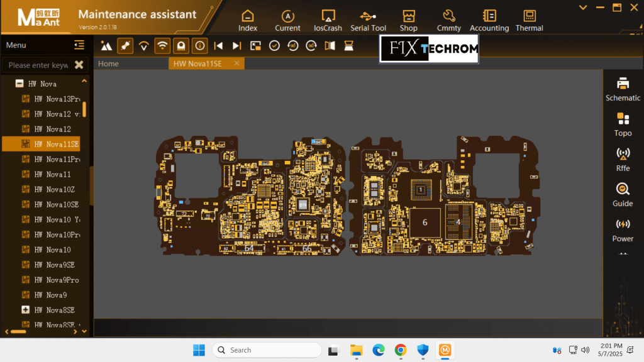The width and height of the screenshot is (644, 362).
Task: Open File Explorer from the taskbar
Action: (356, 350)
